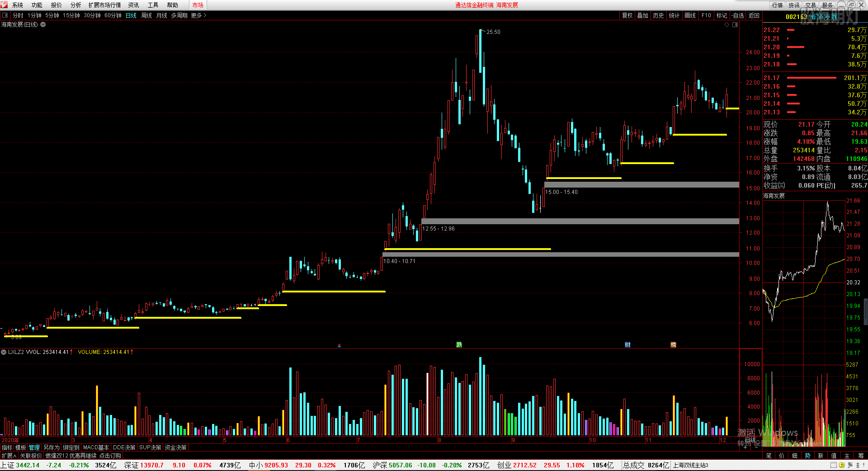This screenshot has width=868, height=471.
Task: Click -自选 to remove from watchlist
Action: pyautogui.click(x=738, y=15)
